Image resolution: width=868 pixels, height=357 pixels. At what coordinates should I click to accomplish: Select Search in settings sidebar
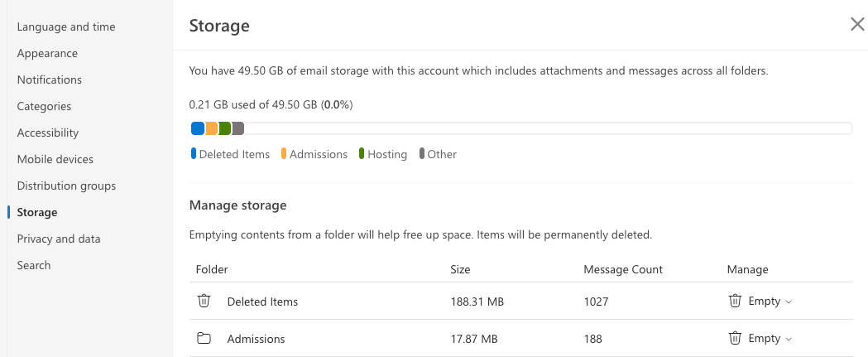[34, 265]
